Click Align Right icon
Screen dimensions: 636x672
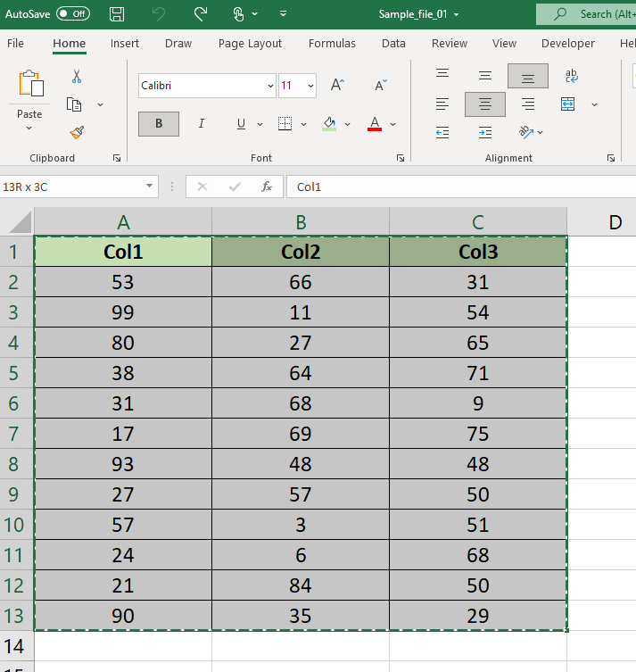tap(528, 104)
